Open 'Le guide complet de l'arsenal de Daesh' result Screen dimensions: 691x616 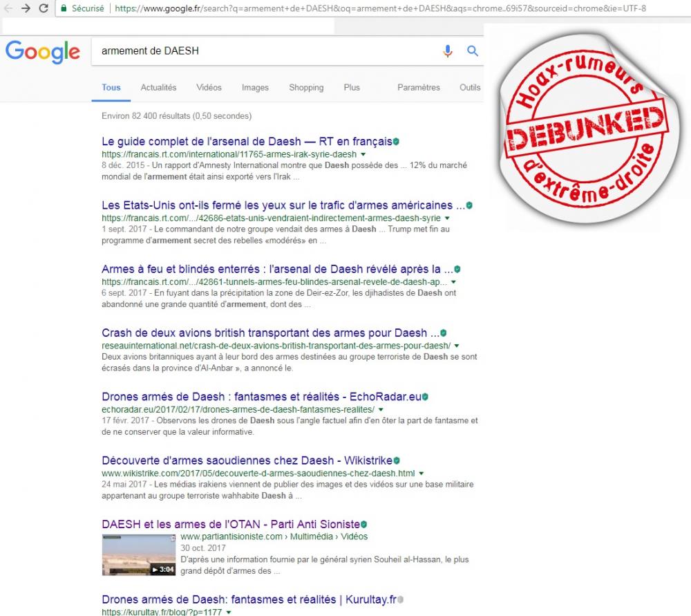(247, 142)
